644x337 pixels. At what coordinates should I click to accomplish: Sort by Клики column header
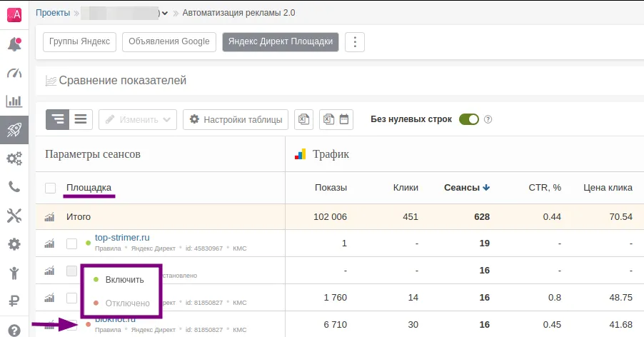point(406,188)
